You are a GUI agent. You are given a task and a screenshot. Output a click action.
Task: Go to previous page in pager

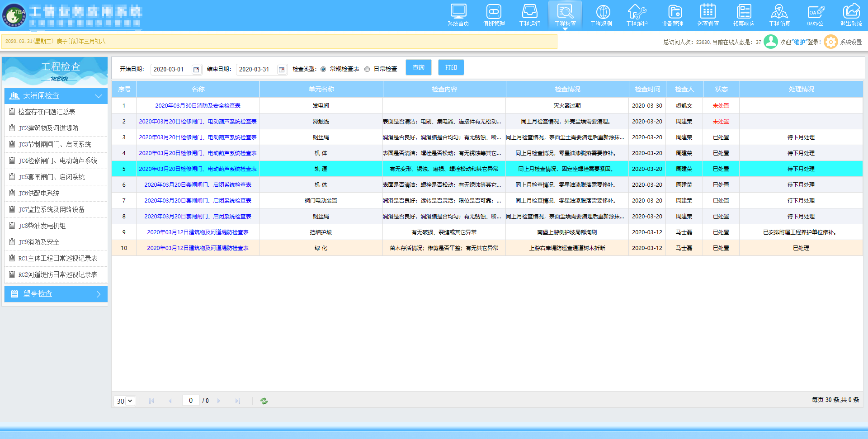[x=170, y=401]
